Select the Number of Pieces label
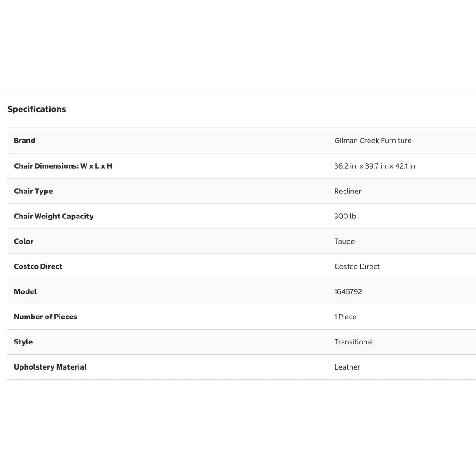Screen dimensions: 476x476 [x=45, y=317]
